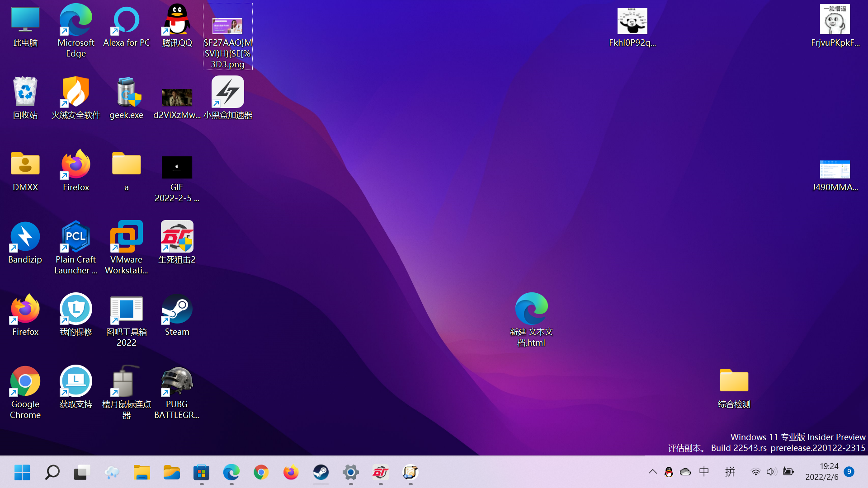
Task: Select the $F27AAO}MSVI)H}{SE[%3D3.png file
Action: coord(228,37)
